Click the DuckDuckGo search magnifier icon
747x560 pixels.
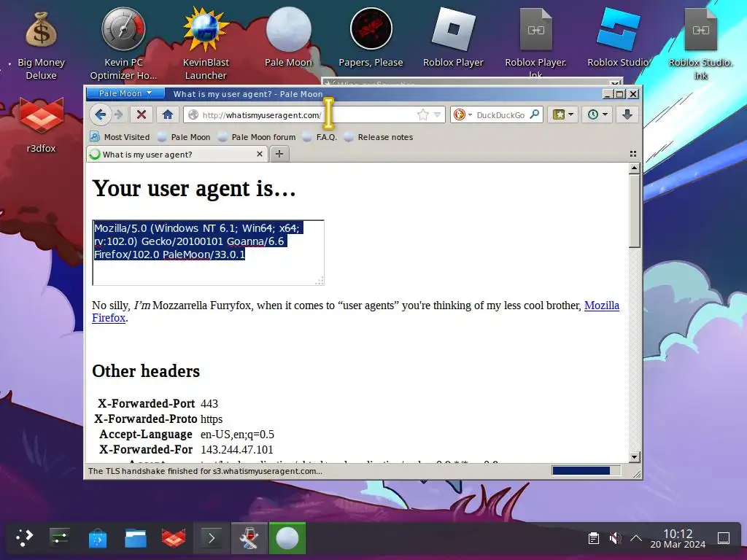tap(535, 114)
